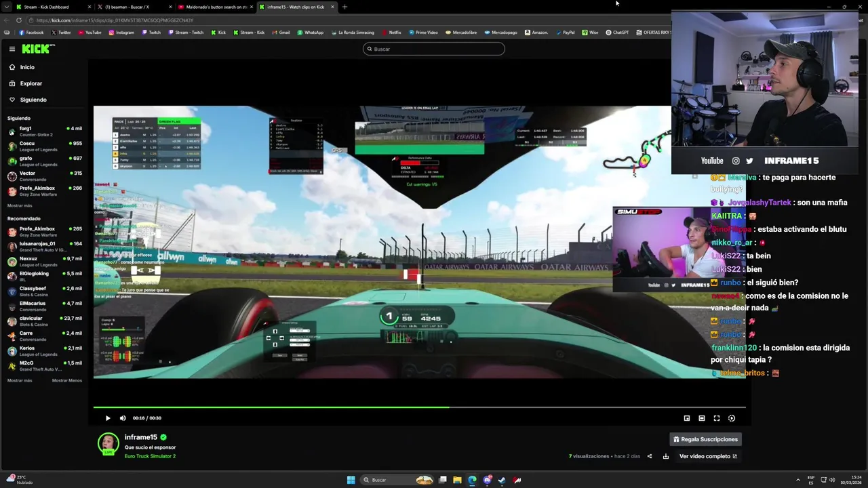Screen dimensions: 868x488
Task: Click the KICK logo
Action: (37, 49)
